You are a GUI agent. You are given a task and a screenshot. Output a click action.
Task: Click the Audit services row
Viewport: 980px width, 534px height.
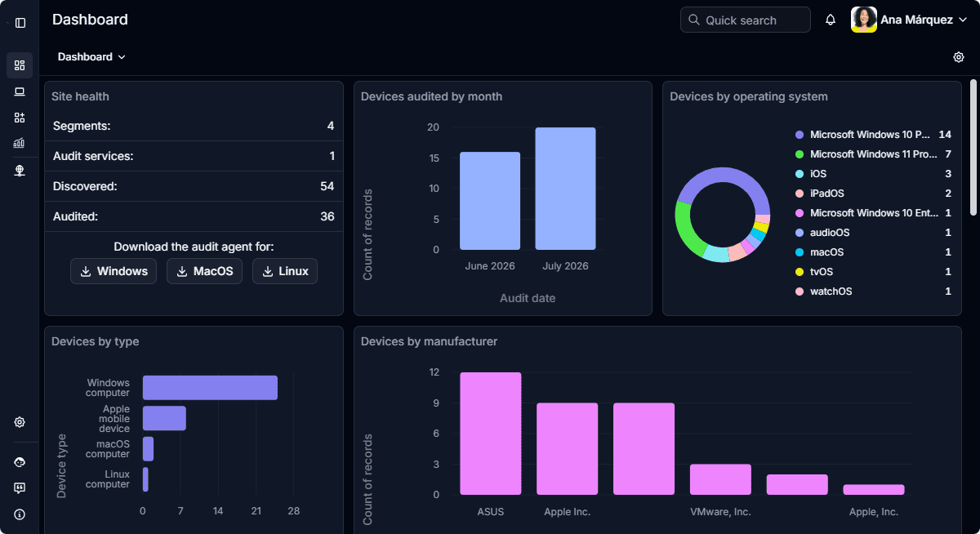click(x=194, y=156)
